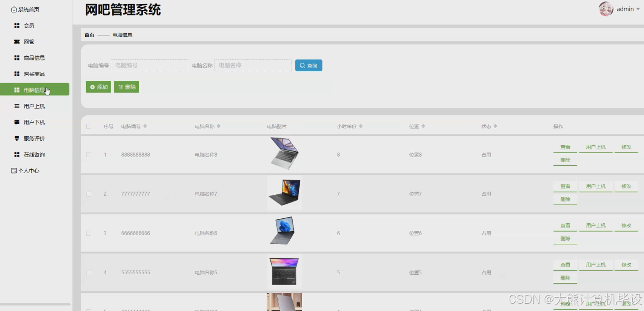Click 占用 status for 电脑名称7
644x311 pixels.
coord(486,194)
